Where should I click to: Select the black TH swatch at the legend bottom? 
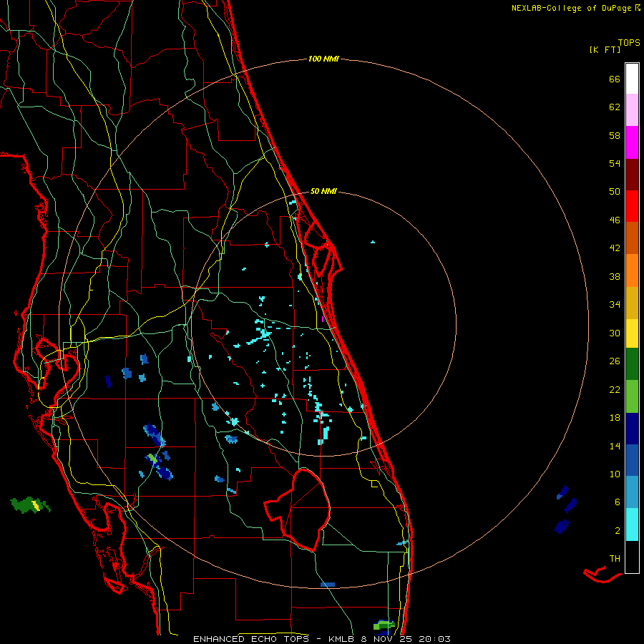tap(632, 557)
